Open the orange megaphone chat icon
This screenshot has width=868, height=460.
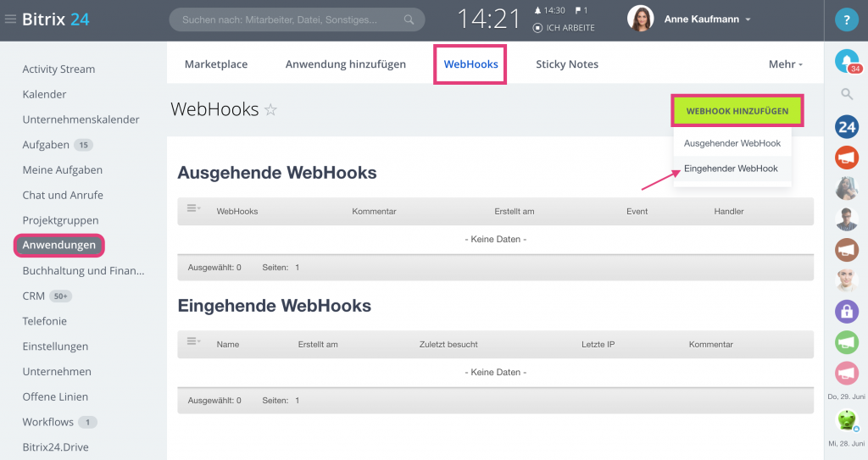pyautogui.click(x=847, y=158)
